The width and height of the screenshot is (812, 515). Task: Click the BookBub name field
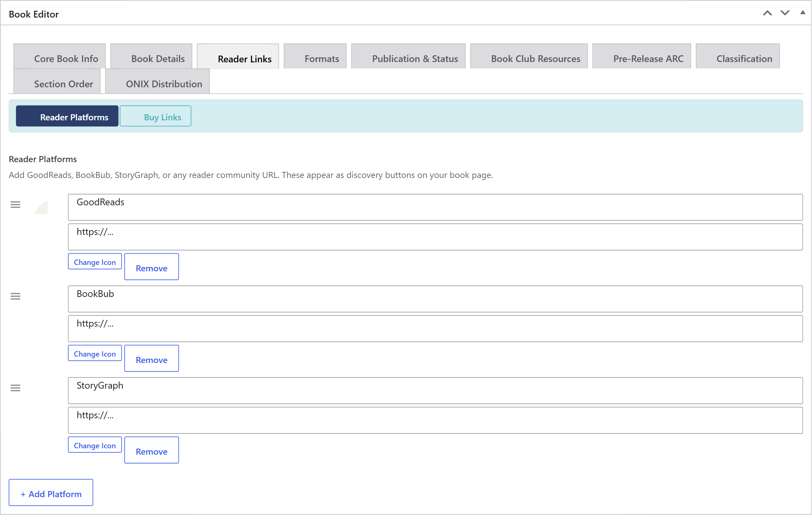[435, 299]
